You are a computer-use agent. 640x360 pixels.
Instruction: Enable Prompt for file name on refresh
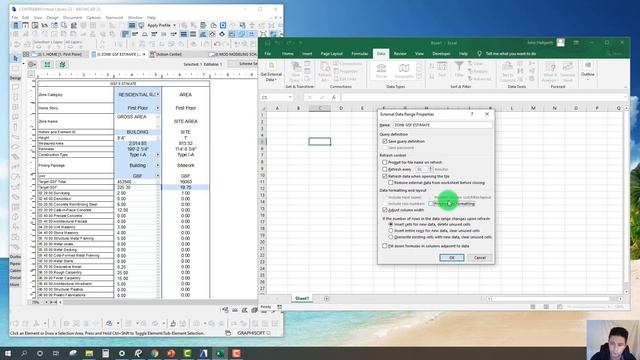tap(384, 162)
